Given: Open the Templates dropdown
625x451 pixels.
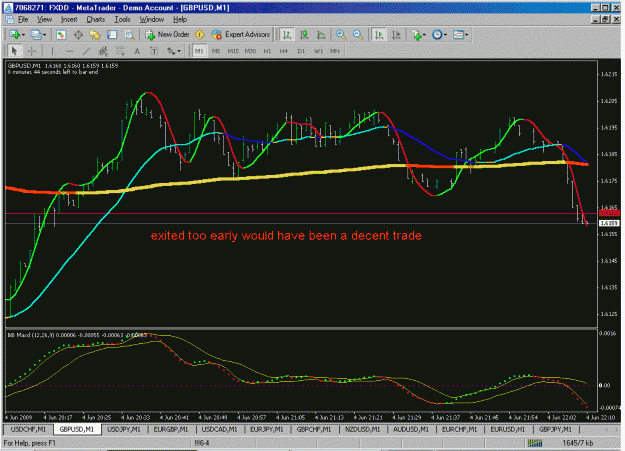Looking at the screenshot, I should click(461, 35).
